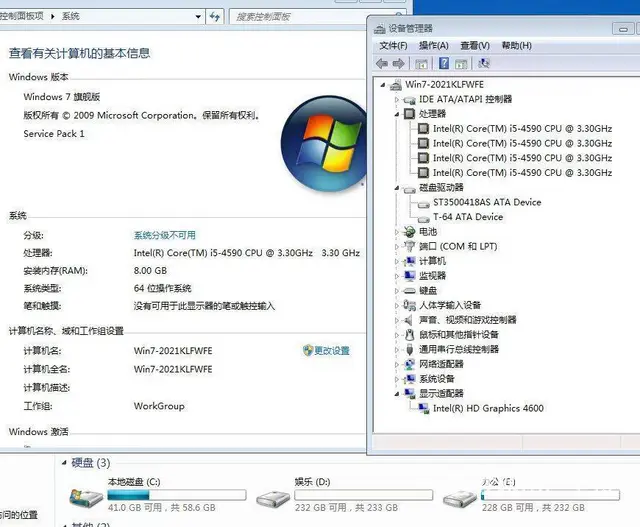This screenshot has width=640, height=527.
Task: Select the 键盘 category icon
Action: pos(409,291)
